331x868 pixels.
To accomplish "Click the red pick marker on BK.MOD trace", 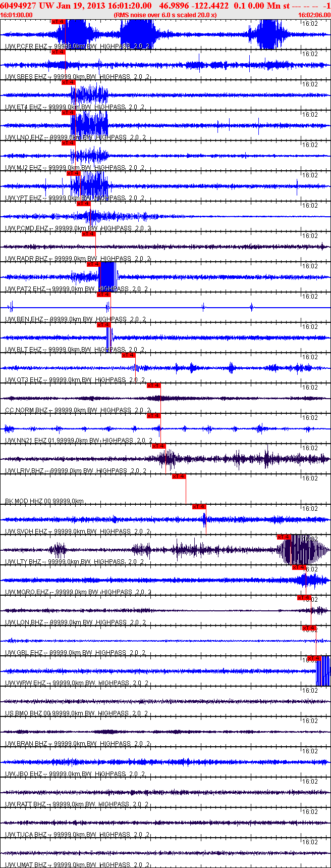I will [179, 476].
